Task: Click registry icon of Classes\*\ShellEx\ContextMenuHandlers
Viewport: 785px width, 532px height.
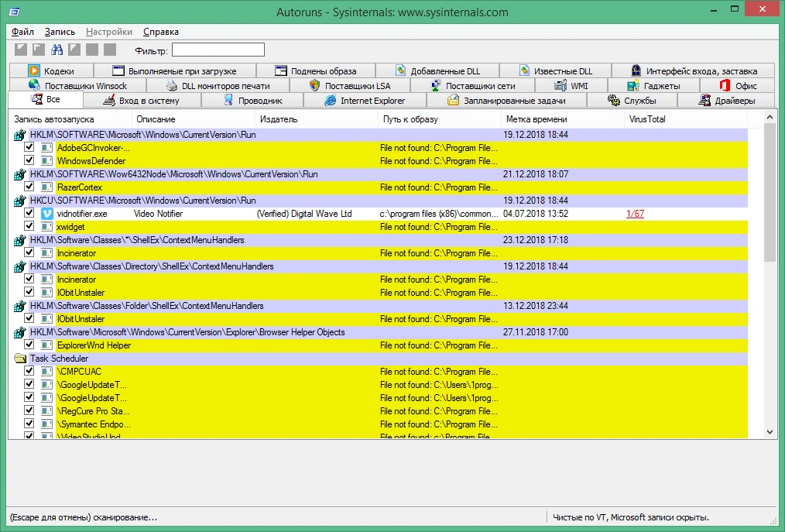Action: click(19, 240)
